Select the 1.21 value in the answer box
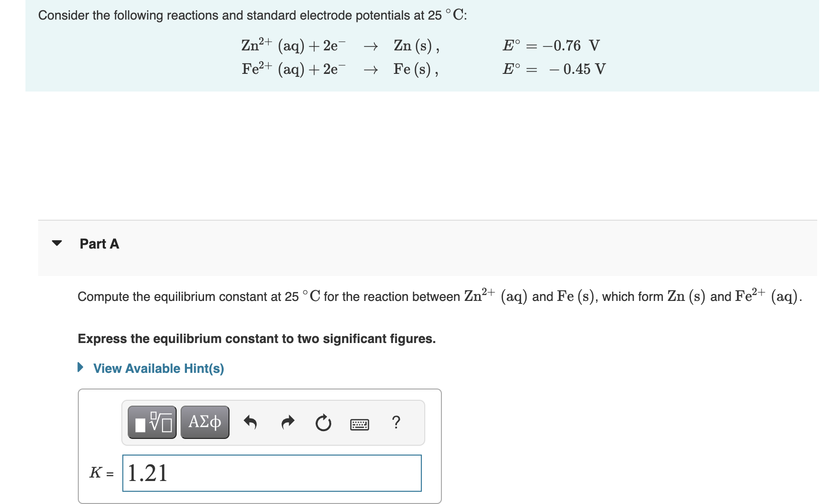This screenshot has height=504, width=827. tap(147, 473)
